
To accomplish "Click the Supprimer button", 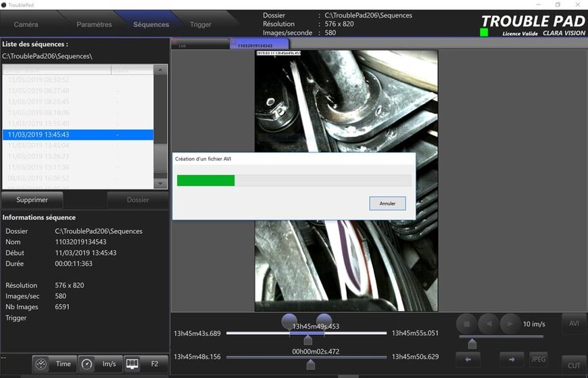I will click(32, 199).
